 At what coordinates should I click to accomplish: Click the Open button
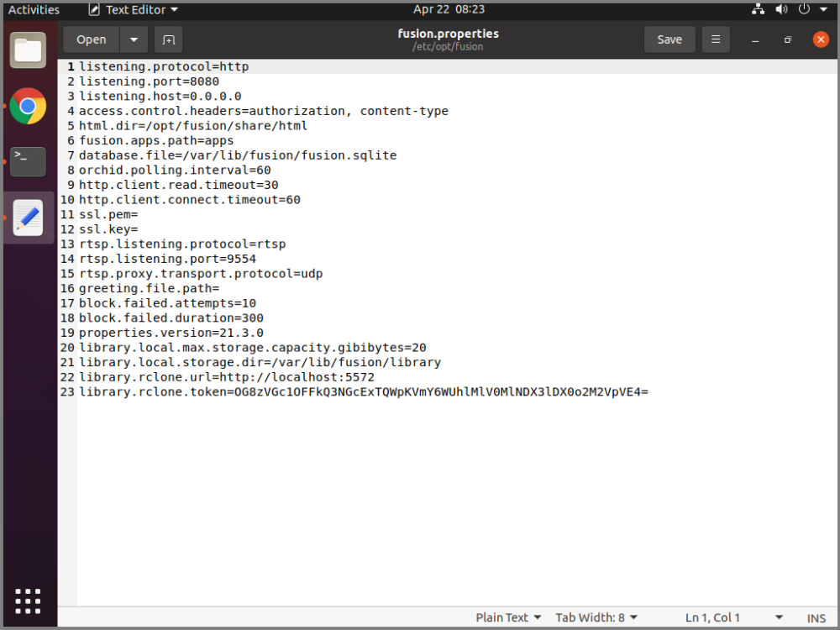[x=92, y=39]
